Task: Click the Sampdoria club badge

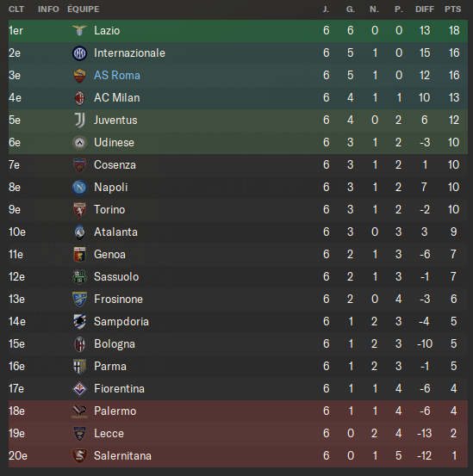Action: pyautogui.click(x=79, y=322)
